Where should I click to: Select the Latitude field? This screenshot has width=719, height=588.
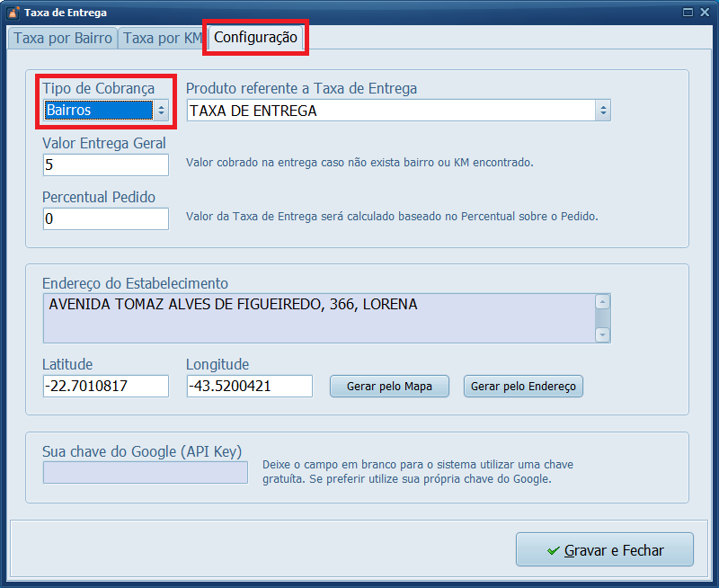(105, 386)
